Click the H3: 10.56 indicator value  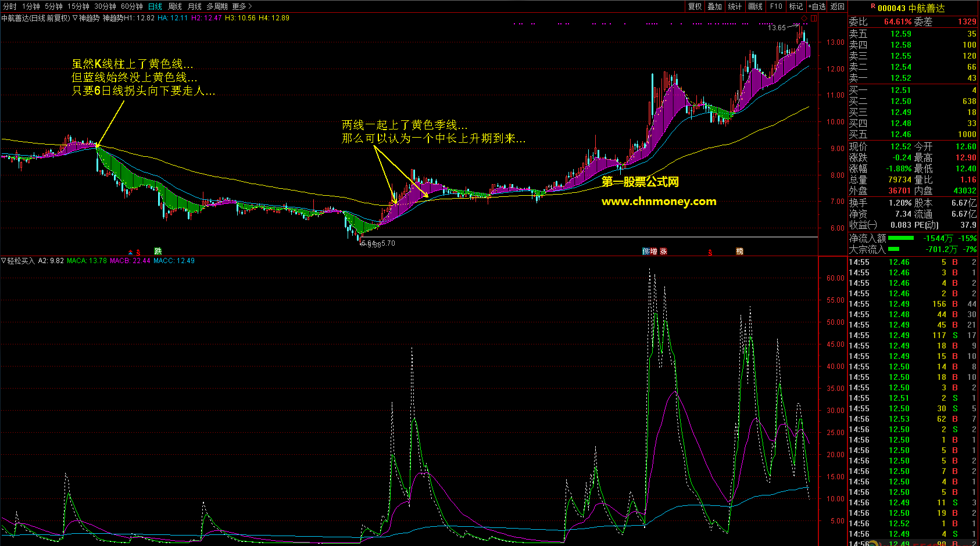(x=240, y=18)
